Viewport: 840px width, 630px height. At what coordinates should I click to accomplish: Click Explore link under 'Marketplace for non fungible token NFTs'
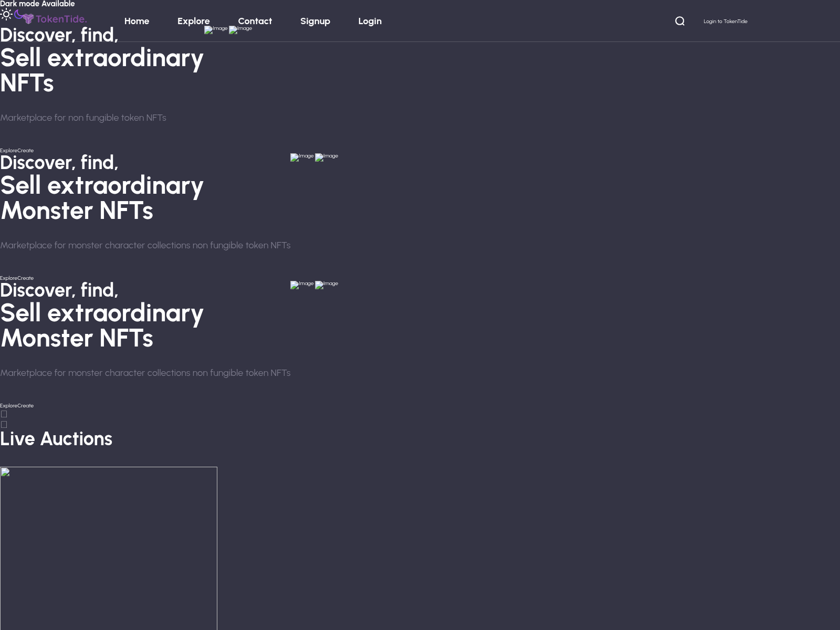(x=8, y=151)
